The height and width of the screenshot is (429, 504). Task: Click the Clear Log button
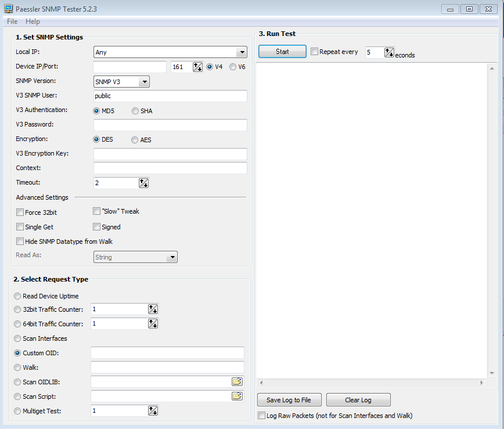358,400
